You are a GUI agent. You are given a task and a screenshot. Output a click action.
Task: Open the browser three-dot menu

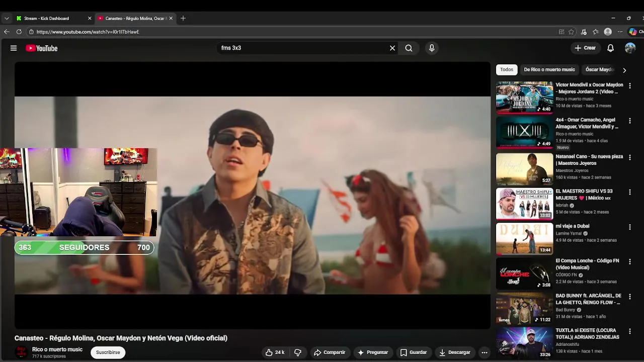[620, 32]
